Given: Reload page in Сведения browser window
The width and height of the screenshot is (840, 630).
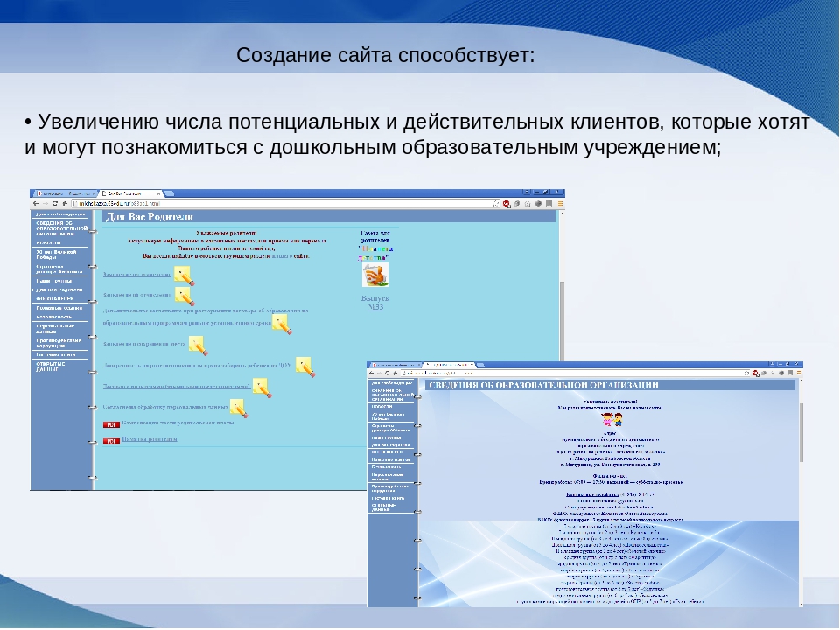Looking at the screenshot, I should point(387,373).
